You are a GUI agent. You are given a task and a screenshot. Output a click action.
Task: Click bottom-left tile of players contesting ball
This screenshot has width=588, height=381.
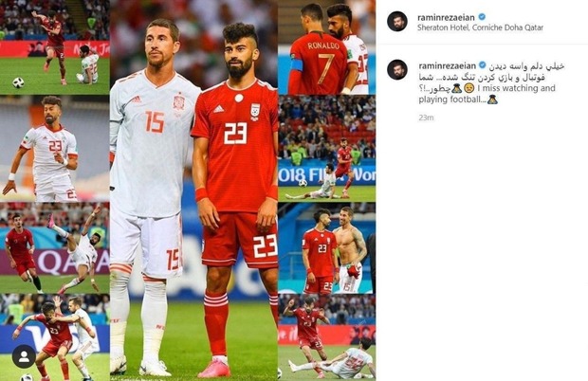[x=55, y=337]
